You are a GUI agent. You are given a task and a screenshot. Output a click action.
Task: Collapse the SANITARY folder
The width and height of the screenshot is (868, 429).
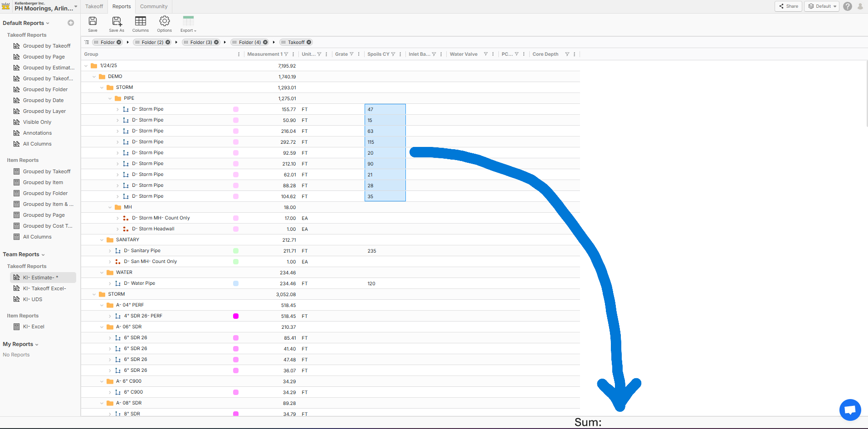[102, 240]
